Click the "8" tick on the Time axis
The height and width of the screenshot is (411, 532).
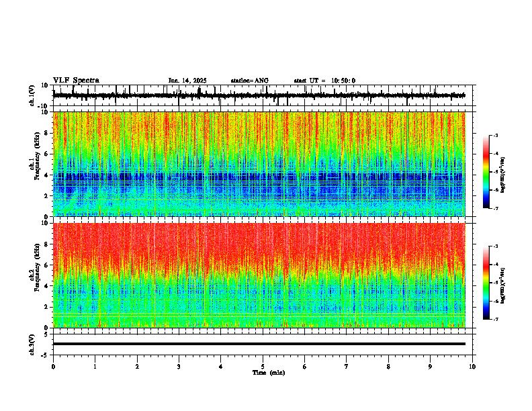click(x=388, y=367)
